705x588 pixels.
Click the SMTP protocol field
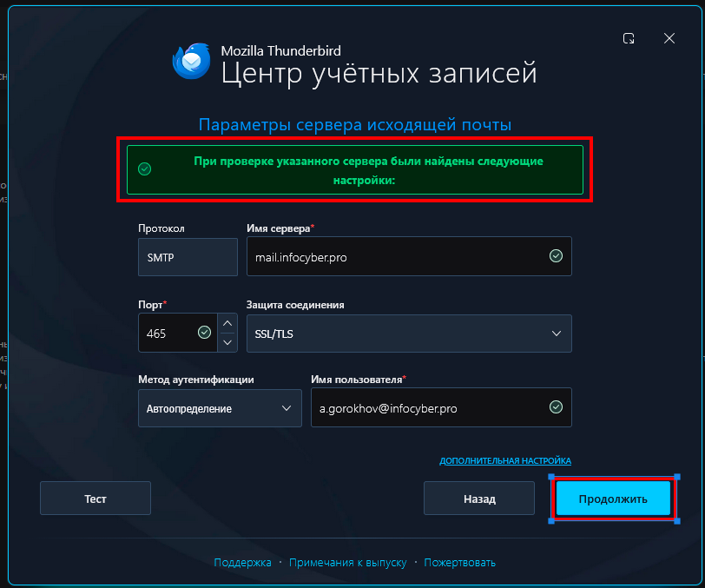(188, 257)
